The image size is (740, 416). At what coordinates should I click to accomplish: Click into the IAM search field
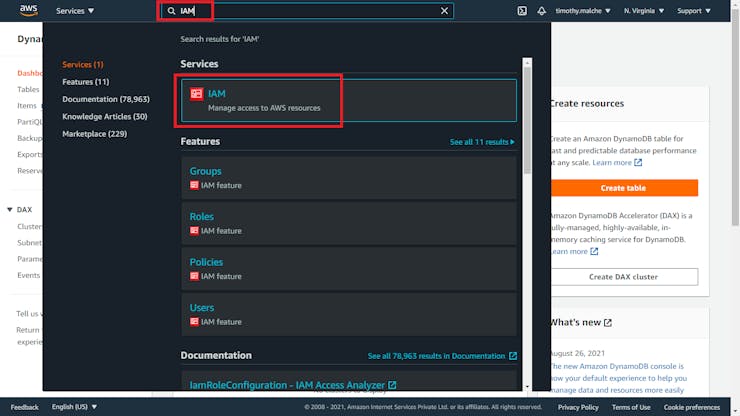307,11
